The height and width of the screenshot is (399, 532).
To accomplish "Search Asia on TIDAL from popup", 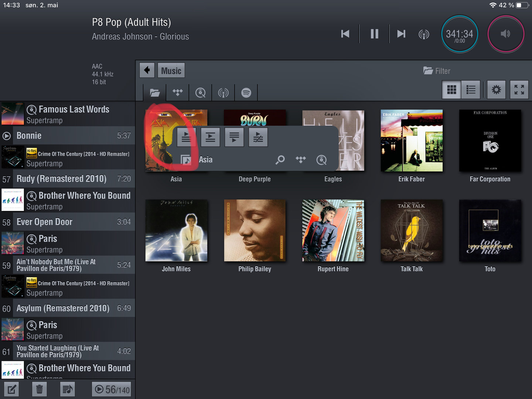I will click(x=301, y=160).
